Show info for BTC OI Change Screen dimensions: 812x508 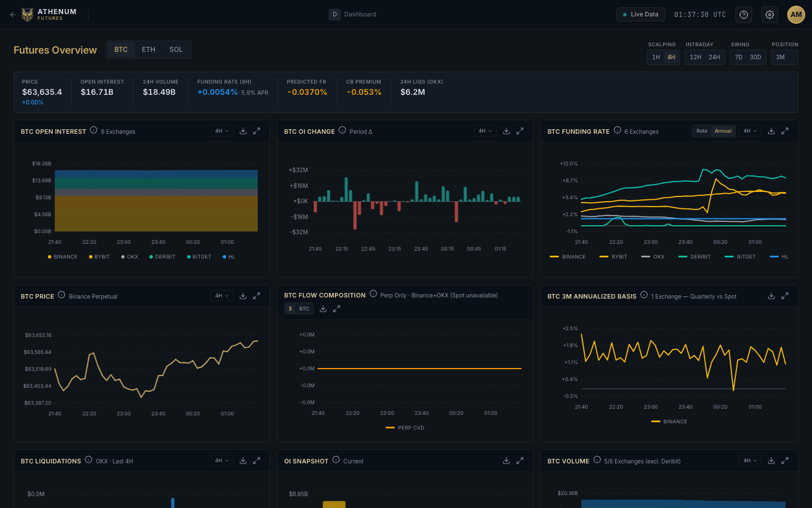point(342,130)
